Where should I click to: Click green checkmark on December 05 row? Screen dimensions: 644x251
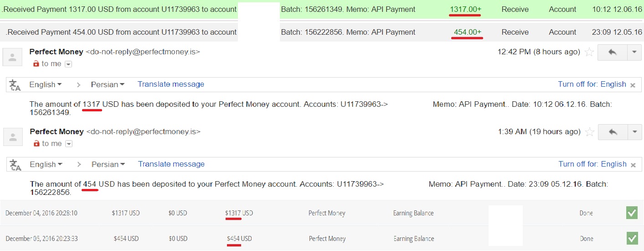[x=632, y=238]
